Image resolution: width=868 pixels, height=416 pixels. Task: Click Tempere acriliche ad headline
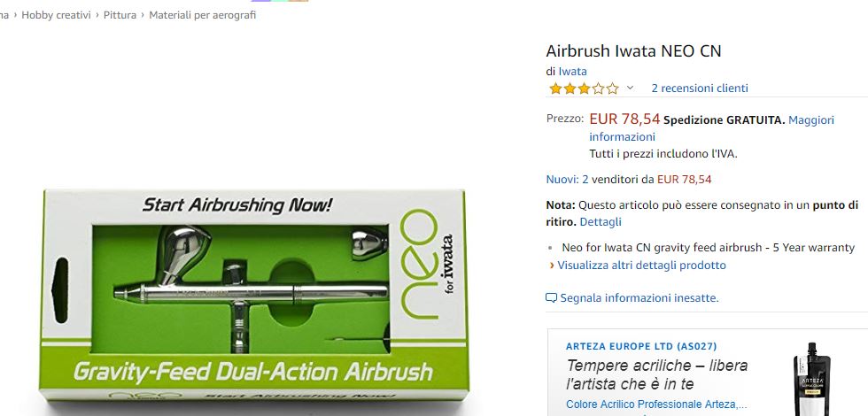657,374
